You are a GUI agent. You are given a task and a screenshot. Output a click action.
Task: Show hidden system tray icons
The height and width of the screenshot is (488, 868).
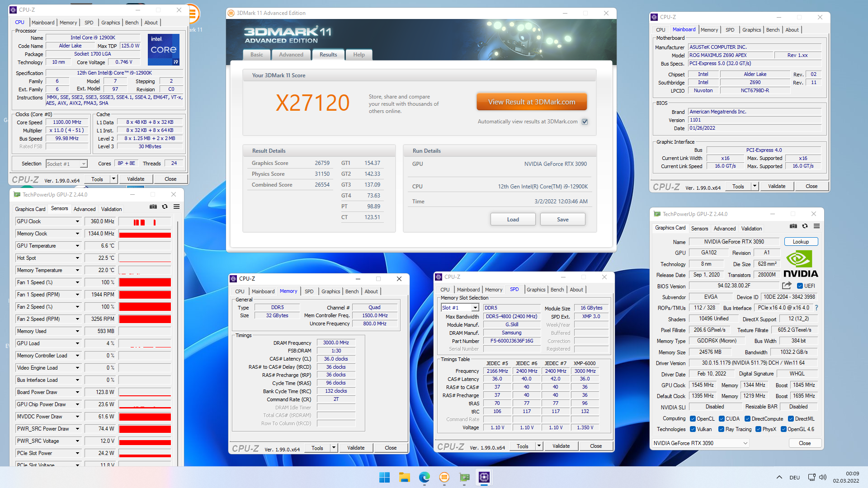point(779,477)
